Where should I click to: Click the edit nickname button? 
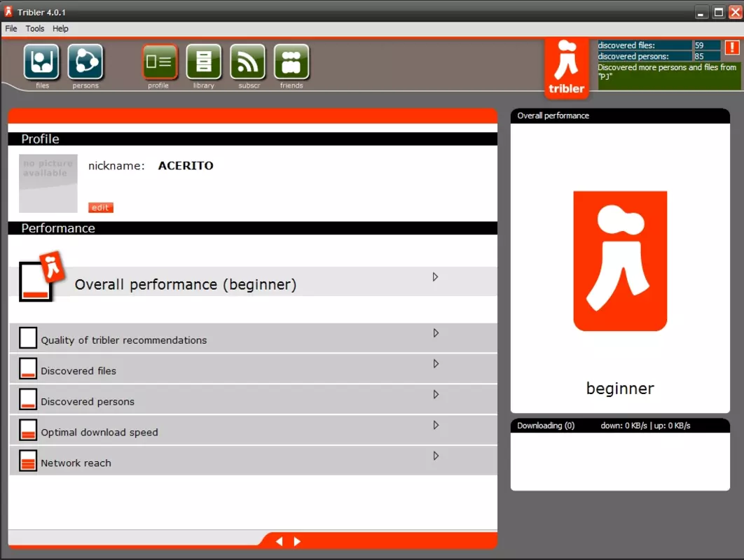point(101,207)
